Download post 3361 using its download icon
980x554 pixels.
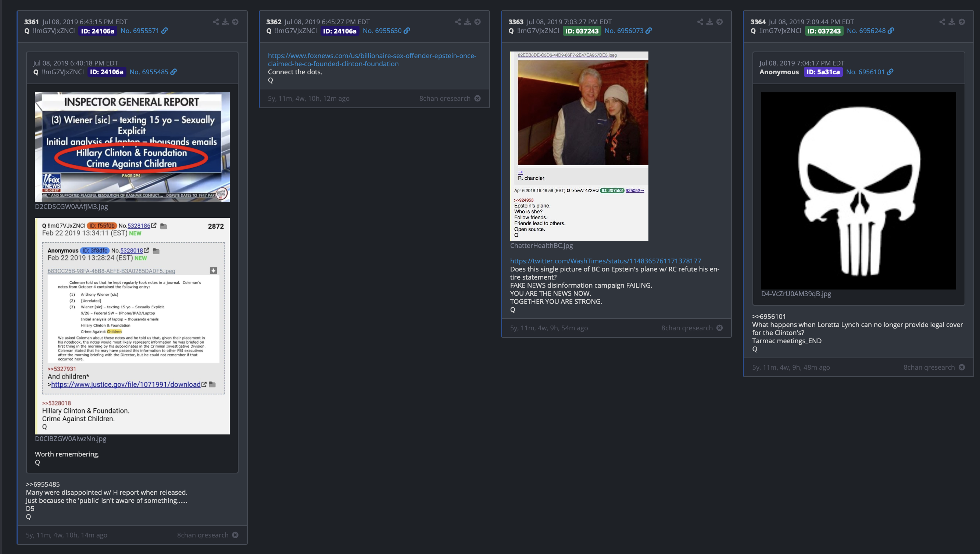pos(226,22)
